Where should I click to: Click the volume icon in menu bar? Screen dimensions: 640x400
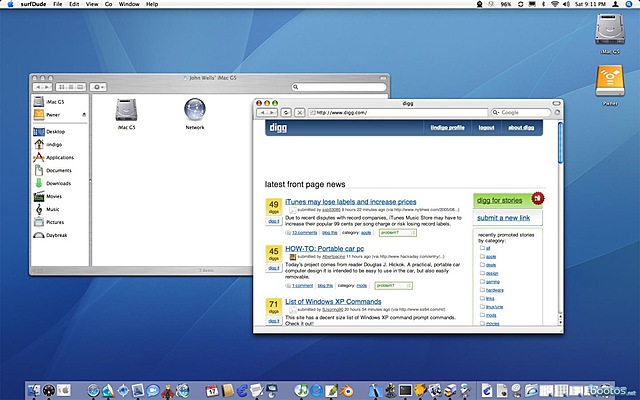[x=566, y=4]
